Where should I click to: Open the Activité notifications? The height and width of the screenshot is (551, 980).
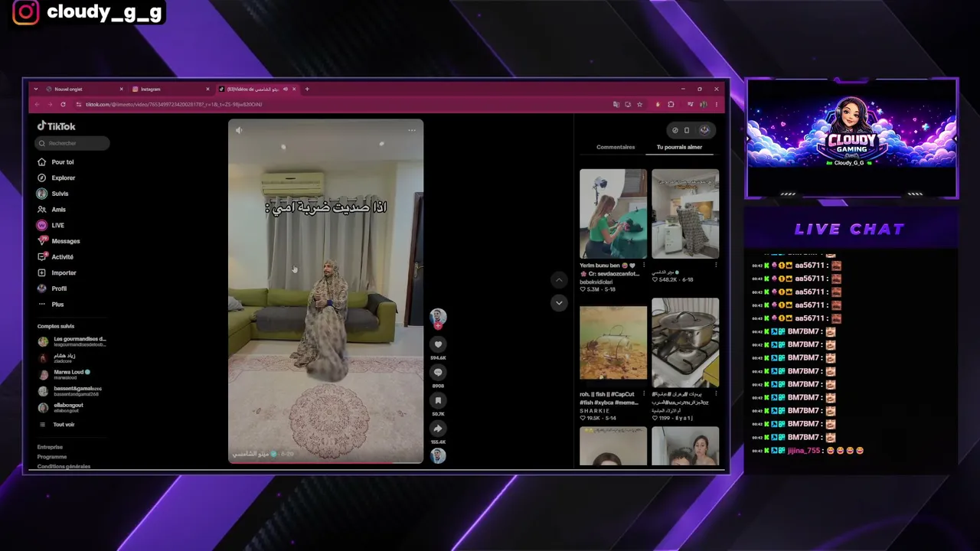tap(55, 257)
